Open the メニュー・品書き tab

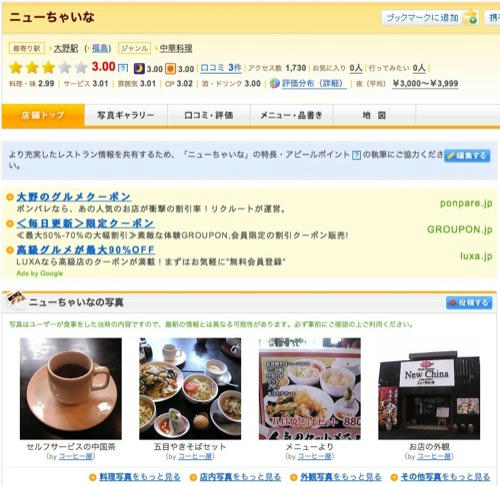(292, 115)
